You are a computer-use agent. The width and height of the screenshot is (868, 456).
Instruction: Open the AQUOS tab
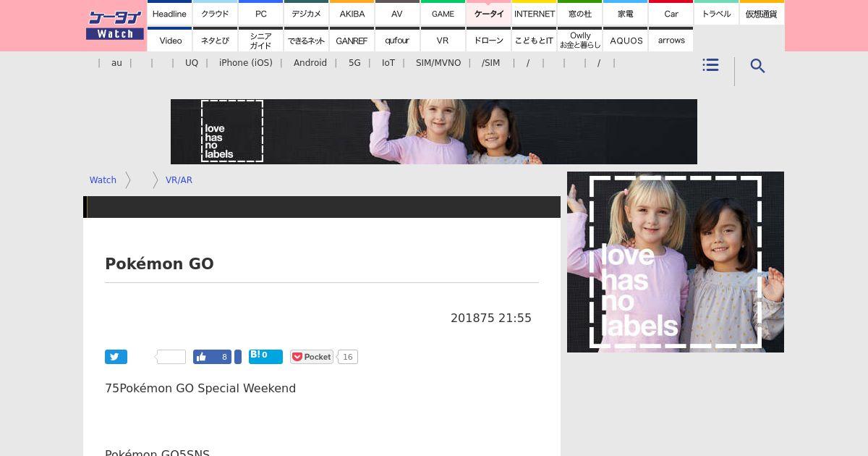click(x=626, y=40)
